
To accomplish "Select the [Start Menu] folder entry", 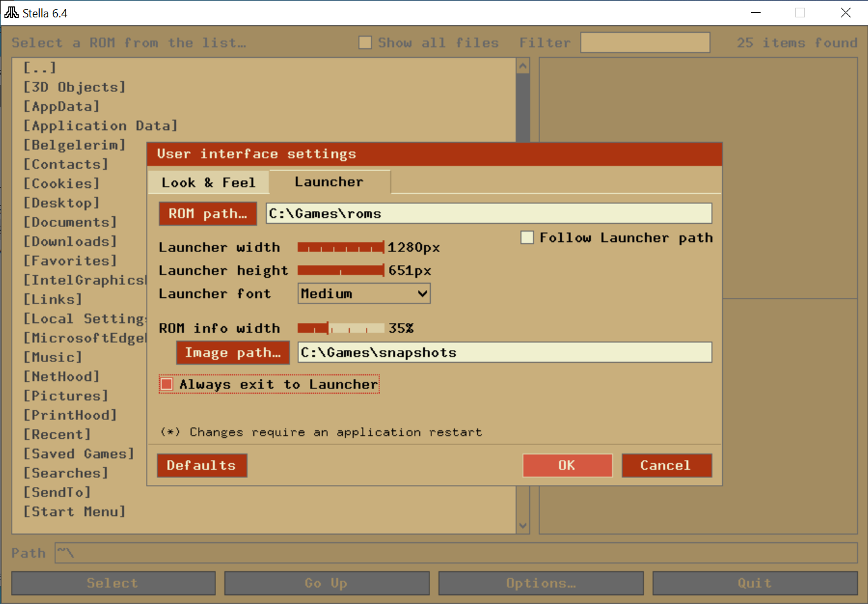I will tap(75, 511).
